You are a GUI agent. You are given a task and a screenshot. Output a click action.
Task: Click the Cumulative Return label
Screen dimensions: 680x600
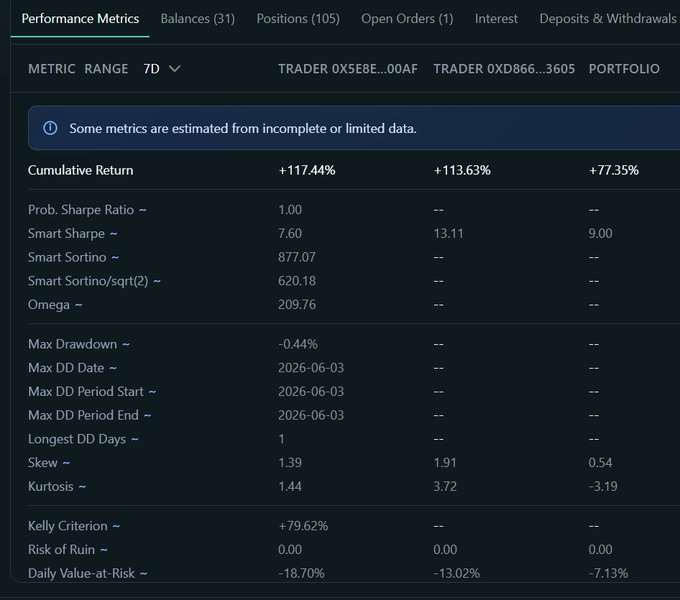81,170
